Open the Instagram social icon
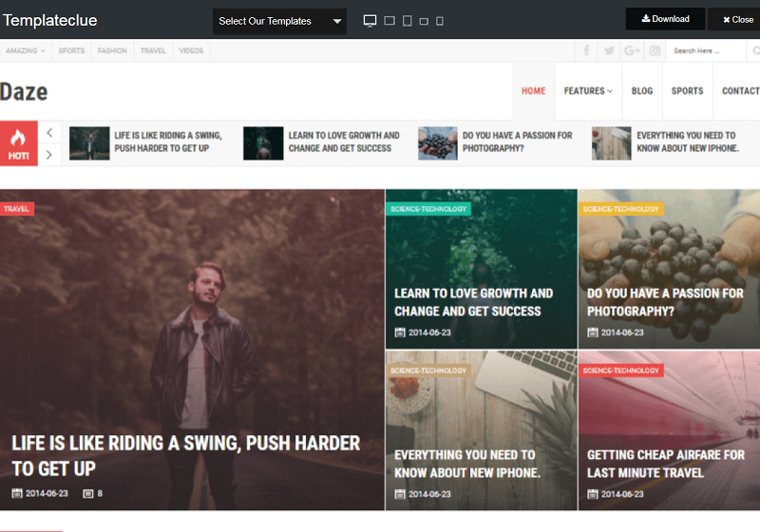 coord(655,50)
